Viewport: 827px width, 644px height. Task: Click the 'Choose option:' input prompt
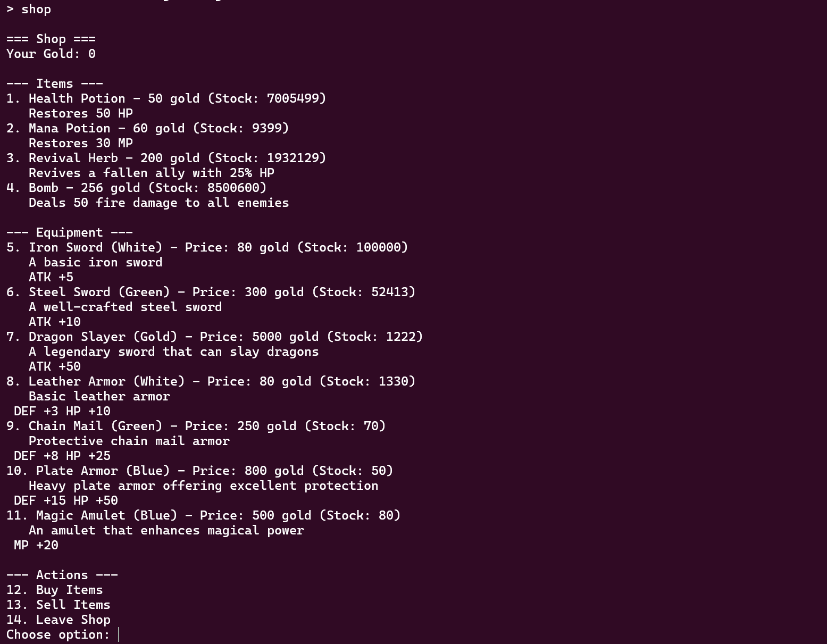[x=59, y=634]
